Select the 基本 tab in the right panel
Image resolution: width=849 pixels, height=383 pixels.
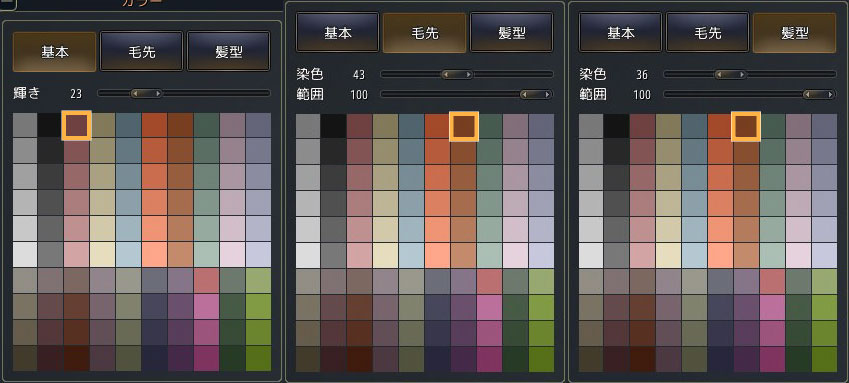(621, 33)
